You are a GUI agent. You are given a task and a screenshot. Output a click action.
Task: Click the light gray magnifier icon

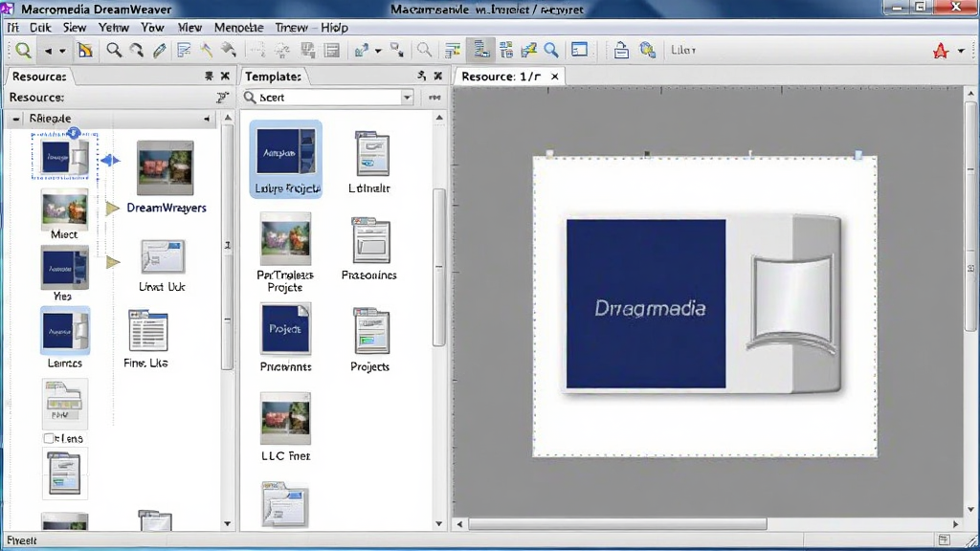click(x=424, y=51)
